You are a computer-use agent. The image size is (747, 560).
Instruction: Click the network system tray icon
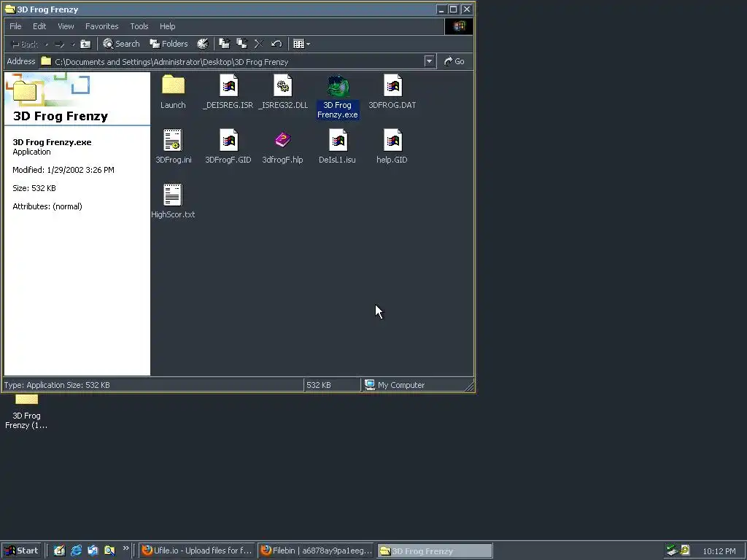pos(672,551)
